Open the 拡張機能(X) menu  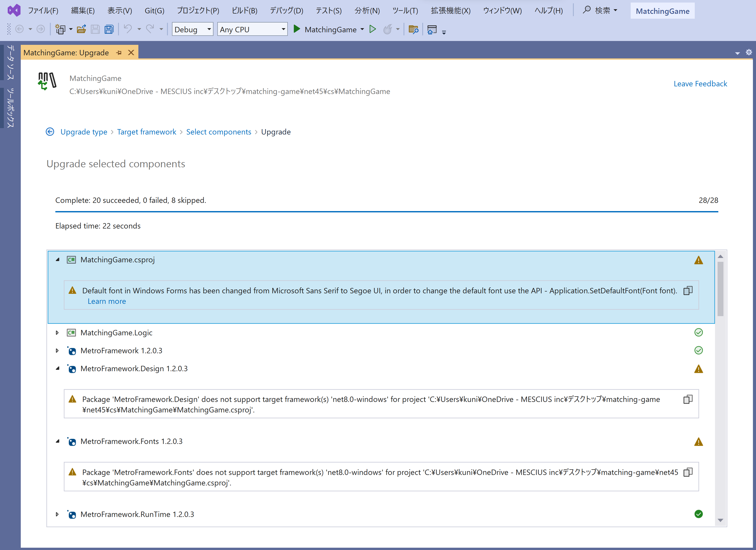coord(451,11)
